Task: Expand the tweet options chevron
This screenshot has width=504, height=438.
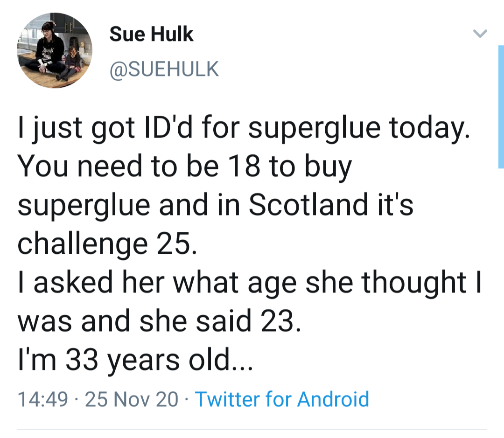Action: click(x=480, y=34)
